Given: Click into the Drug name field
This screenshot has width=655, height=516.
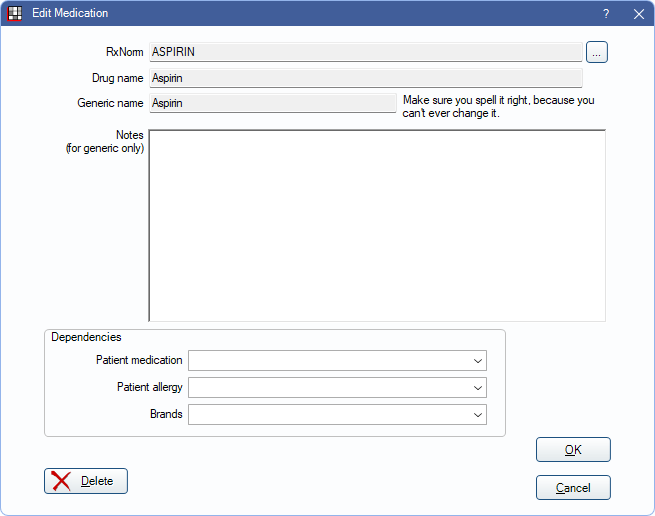Looking at the screenshot, I should click(x=366, y=78).
